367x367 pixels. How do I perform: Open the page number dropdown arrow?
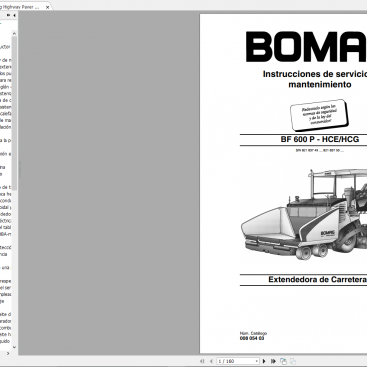point(256,361)
